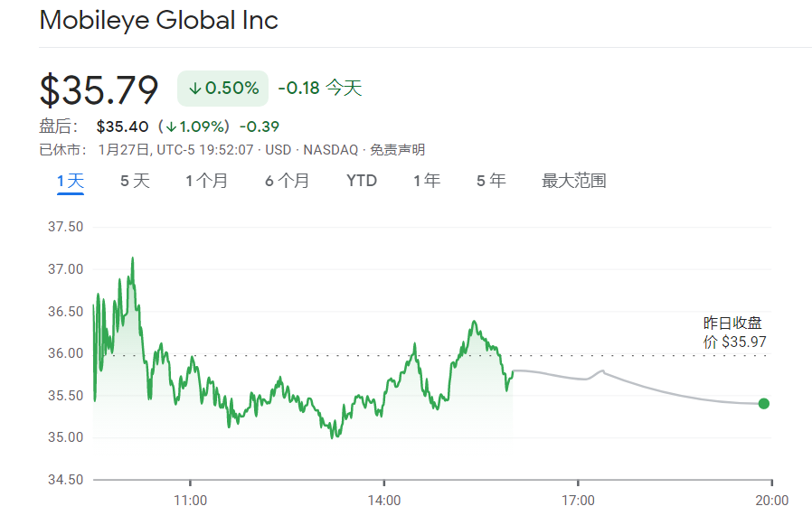Click the 11:00 time axis label
This screenshot has width=812, height=525.
coord(190,500)
